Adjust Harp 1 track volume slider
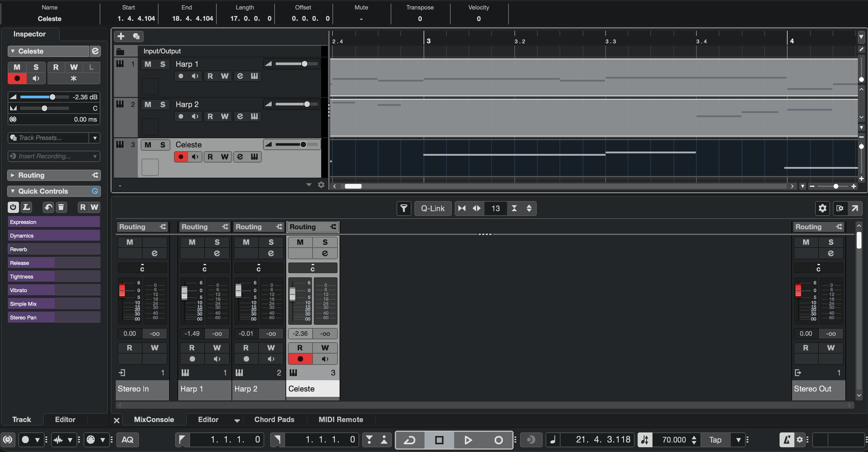Viewport: 868px width, 452px height. click(296, 64)
